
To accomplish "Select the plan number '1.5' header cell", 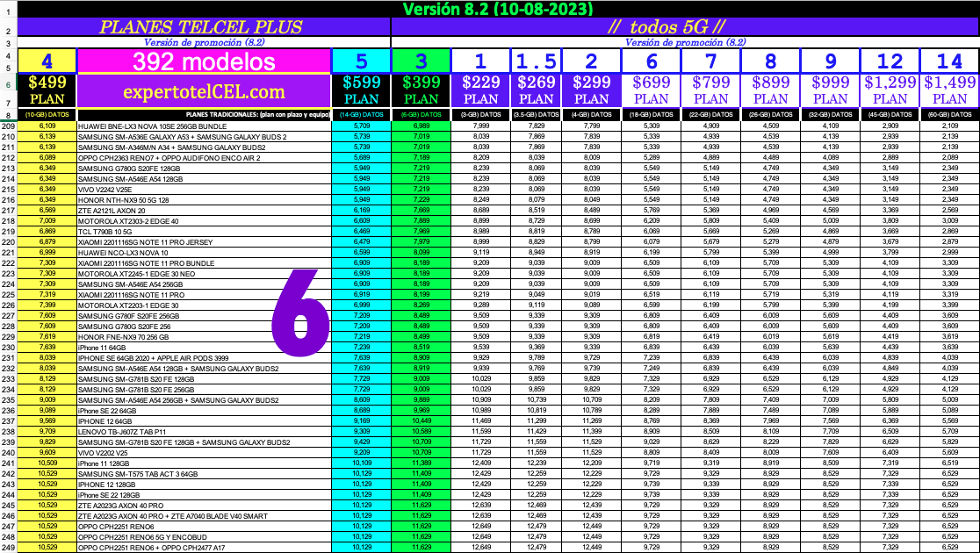I will click(536, 61).
